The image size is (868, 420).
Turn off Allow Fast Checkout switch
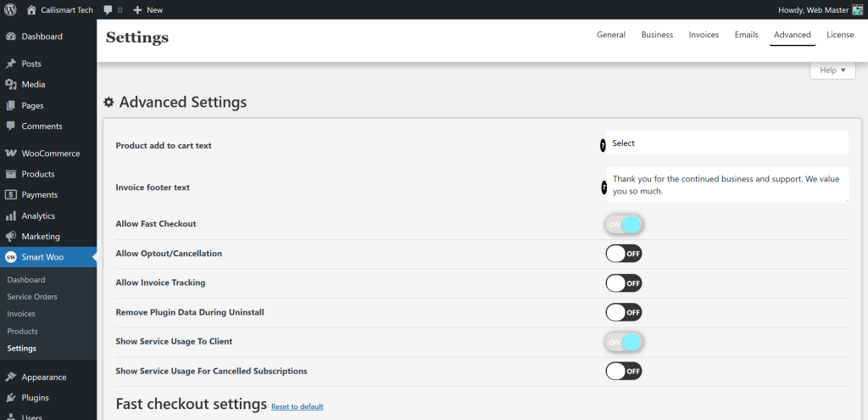point(624,224)
